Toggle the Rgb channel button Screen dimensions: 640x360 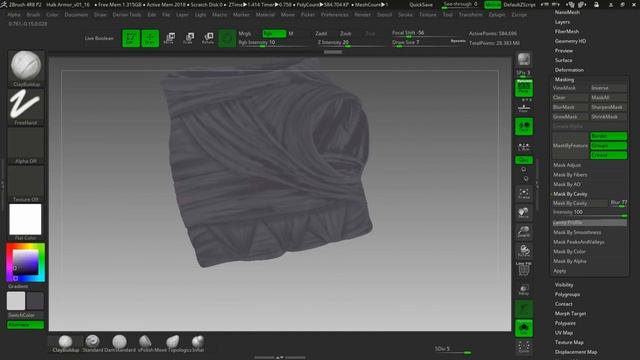(274, 33)
